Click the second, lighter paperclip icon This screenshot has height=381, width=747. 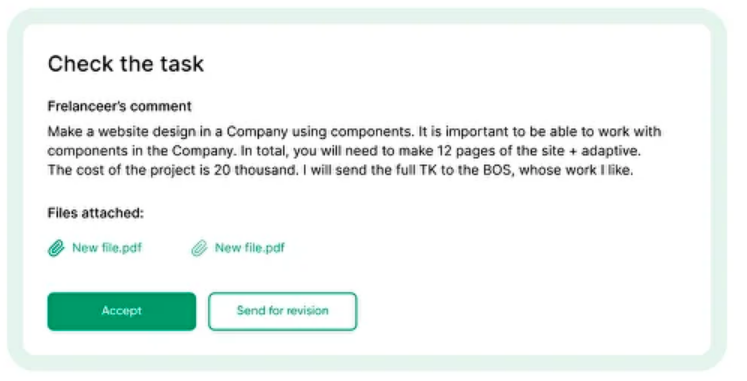pos(199,248)
